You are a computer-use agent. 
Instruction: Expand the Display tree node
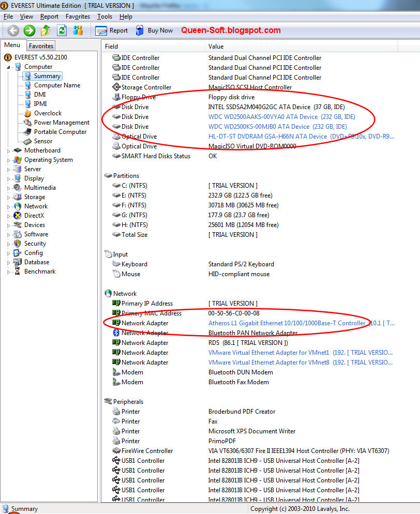8,179
